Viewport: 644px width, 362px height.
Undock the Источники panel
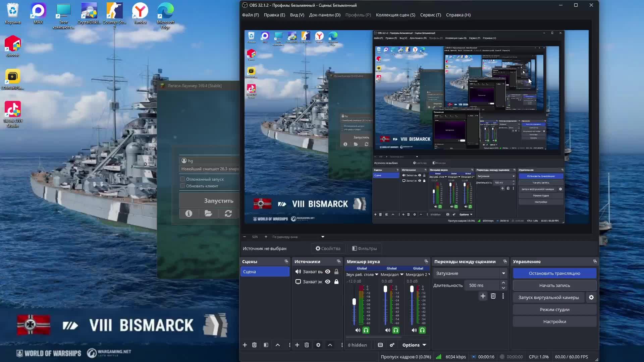pyautogui.click(x=339, y=261)
